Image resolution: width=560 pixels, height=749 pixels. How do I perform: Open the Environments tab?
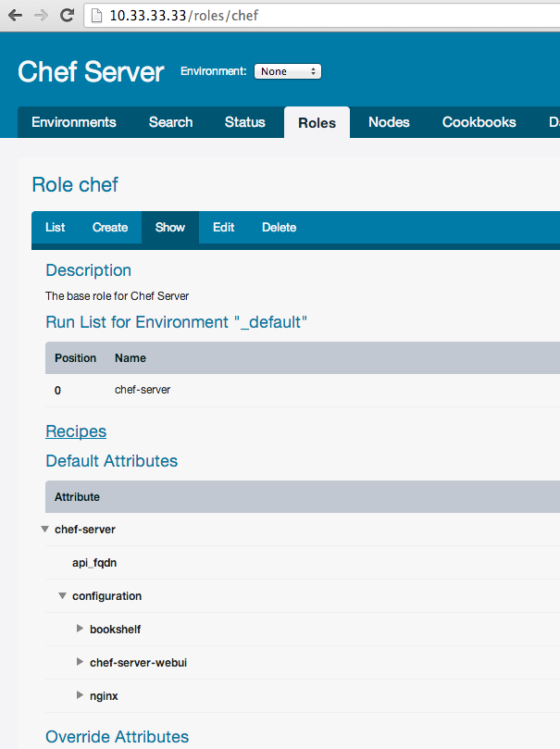tap(74, 122)
